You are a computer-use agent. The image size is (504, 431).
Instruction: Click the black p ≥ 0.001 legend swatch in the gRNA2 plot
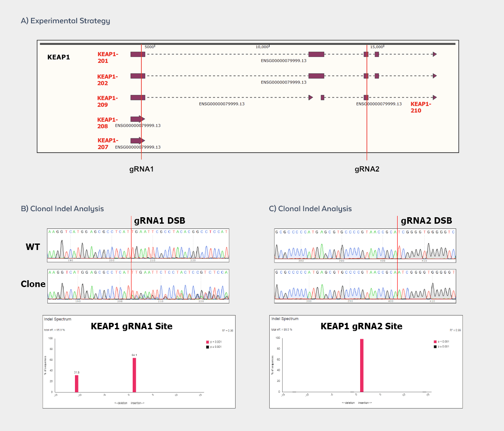pos(435,347)
